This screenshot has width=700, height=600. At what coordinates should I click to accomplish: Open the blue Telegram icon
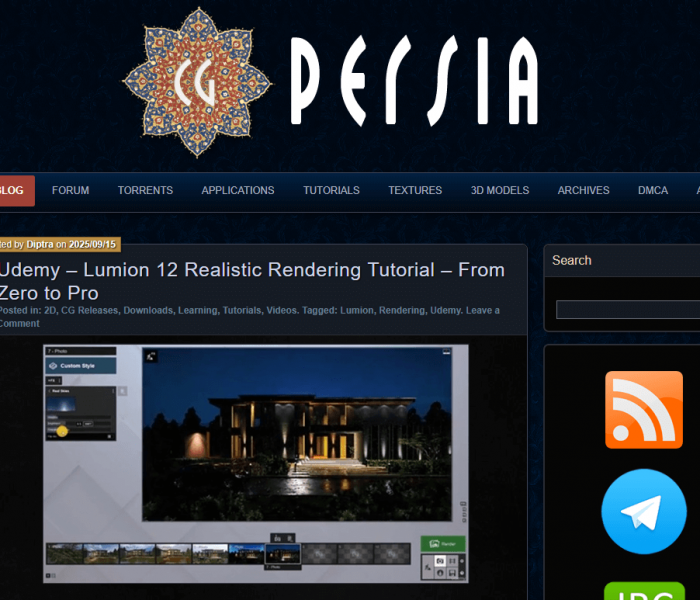point(643,511)
